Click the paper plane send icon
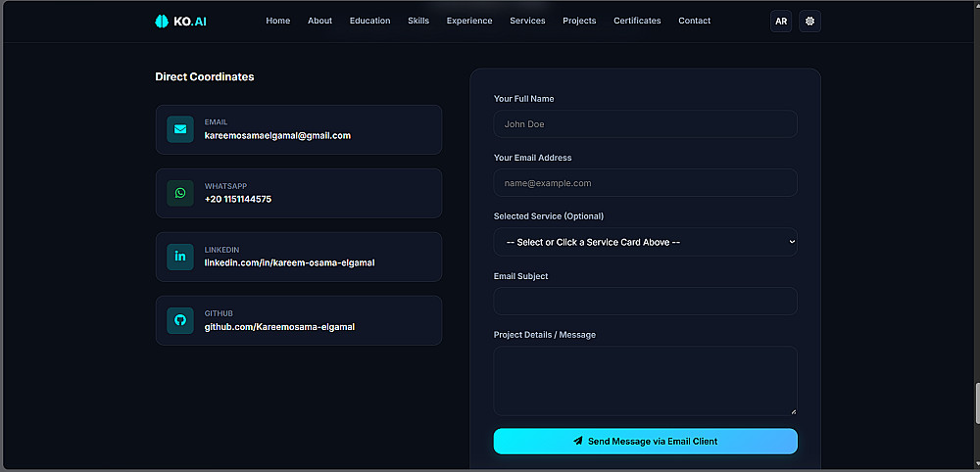Screen dimensions: 980x472 [578, 441]
